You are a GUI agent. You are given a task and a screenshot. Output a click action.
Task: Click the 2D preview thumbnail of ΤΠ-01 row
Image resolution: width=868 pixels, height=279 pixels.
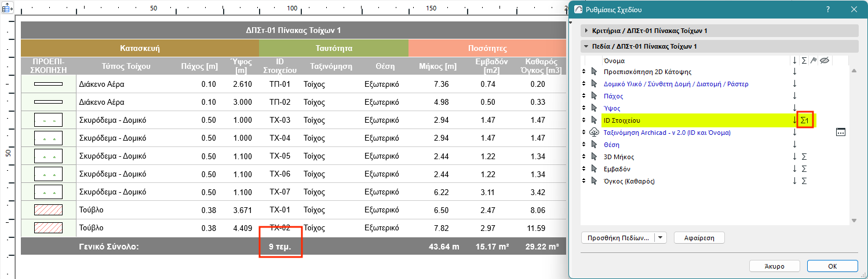tap(49, 85)
